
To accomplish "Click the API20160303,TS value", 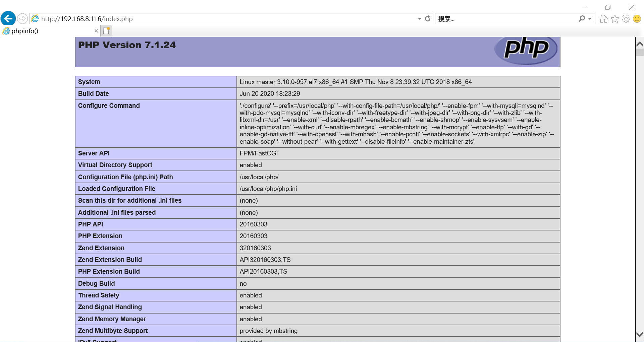I will 263,271.
